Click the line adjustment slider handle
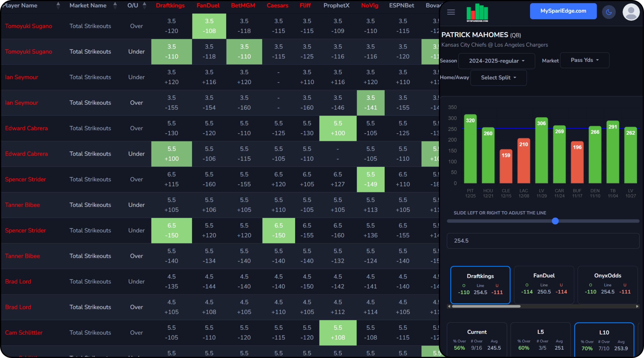644x358 pixels. click(x=555, y=221)
